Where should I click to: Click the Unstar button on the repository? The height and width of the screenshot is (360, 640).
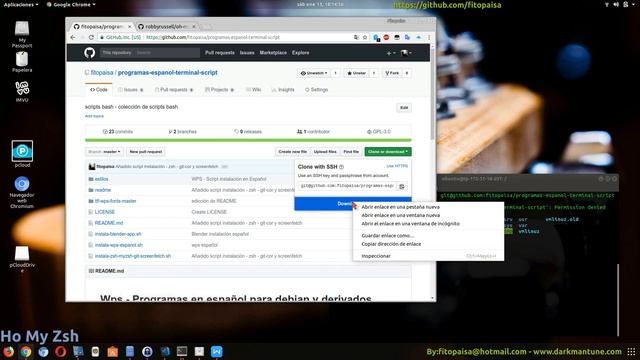[357, 73]
